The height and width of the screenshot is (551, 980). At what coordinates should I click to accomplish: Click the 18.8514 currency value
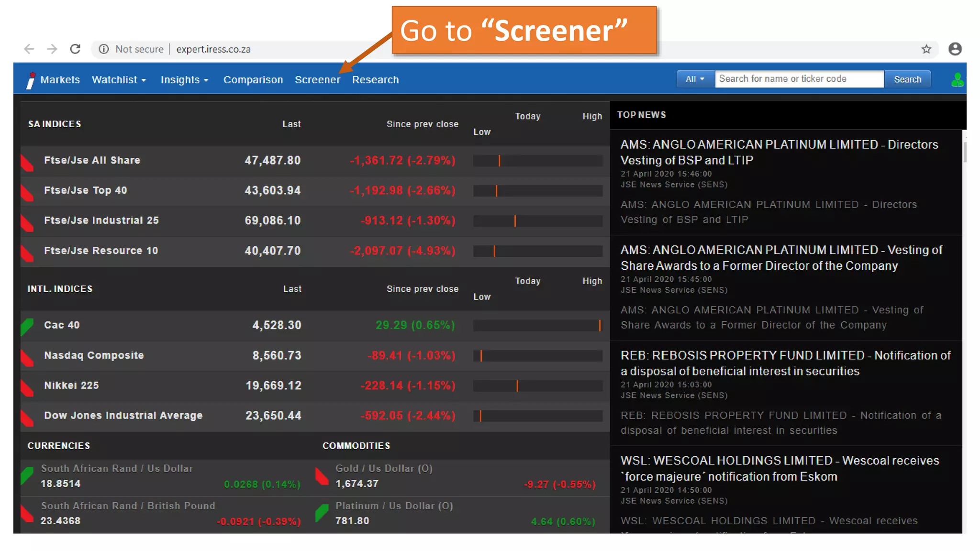[x=61, y=484]
